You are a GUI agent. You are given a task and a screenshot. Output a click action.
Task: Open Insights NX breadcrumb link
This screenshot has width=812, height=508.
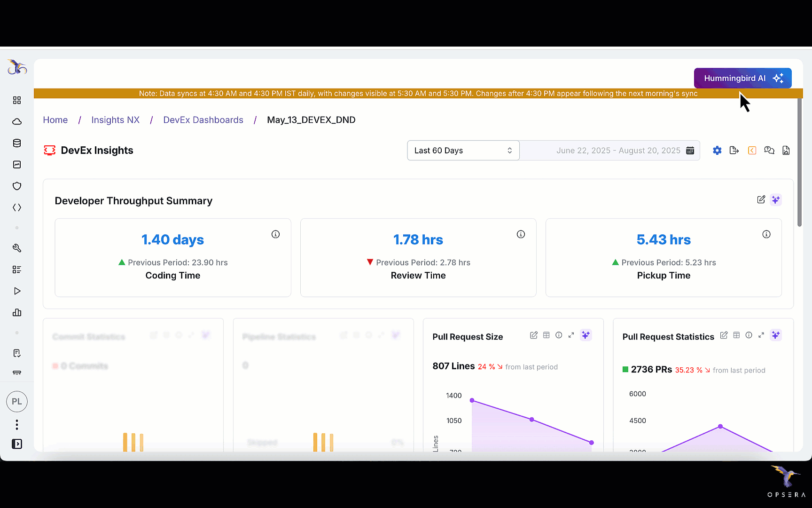(115, 120)
